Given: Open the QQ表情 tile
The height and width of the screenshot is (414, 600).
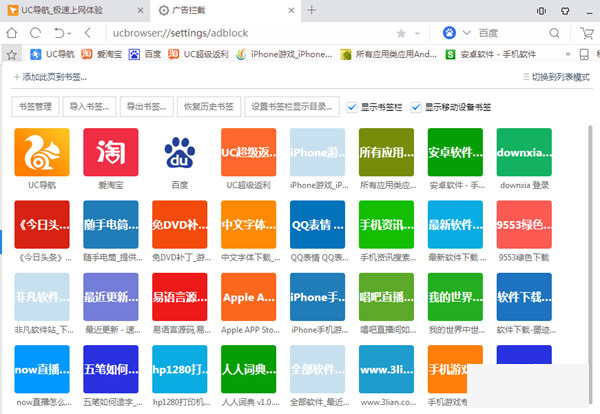Looking at the screenshot, I should coord(318,225).
